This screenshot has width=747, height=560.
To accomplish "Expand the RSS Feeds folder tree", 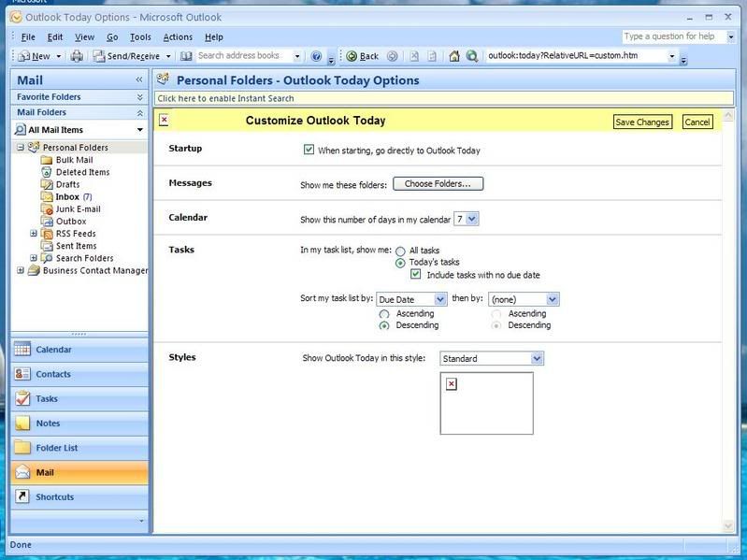I will (x=35, y=234).
